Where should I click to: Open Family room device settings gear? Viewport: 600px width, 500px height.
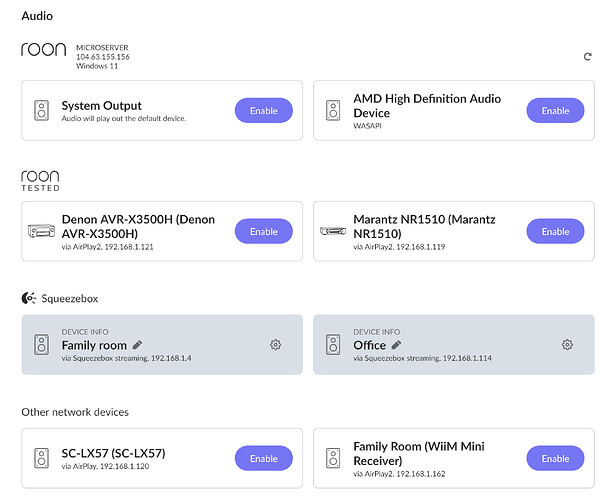276,345
